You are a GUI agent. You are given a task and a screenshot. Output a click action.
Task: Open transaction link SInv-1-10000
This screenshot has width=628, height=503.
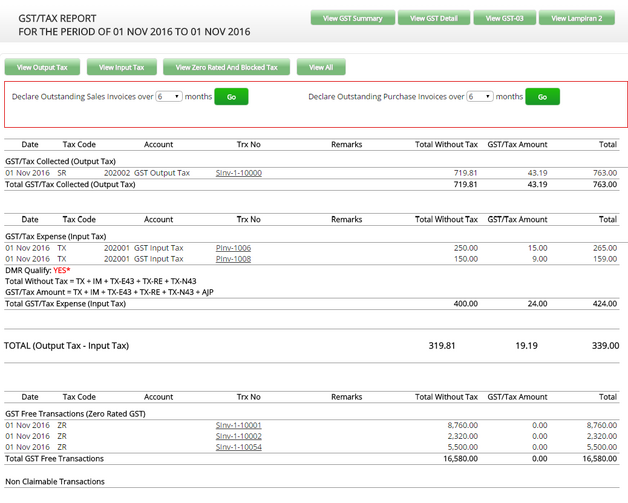click(239, 173)
